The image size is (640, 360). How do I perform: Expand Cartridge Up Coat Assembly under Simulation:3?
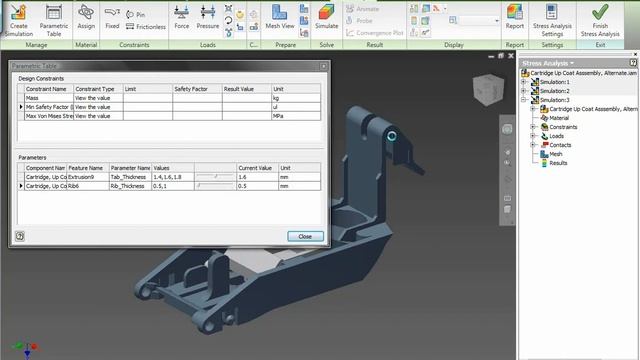tap(533, 109)
